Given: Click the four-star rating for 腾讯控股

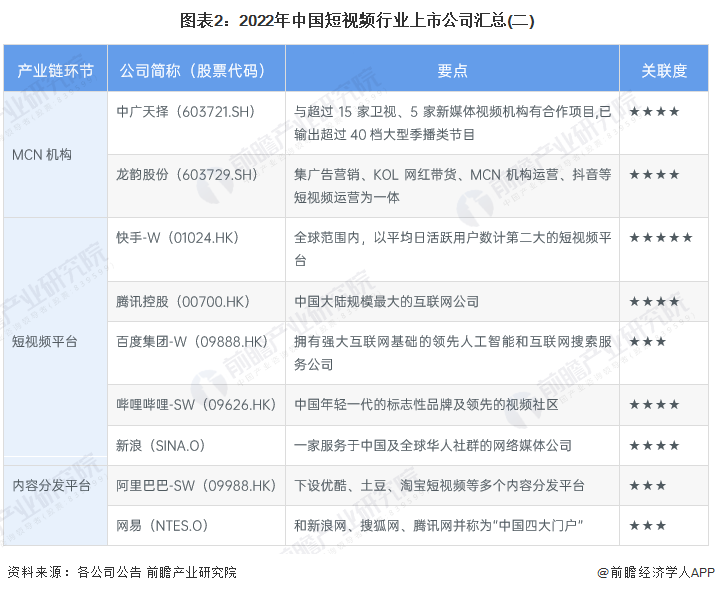Looking at the screenshot, I should (654, 302).
